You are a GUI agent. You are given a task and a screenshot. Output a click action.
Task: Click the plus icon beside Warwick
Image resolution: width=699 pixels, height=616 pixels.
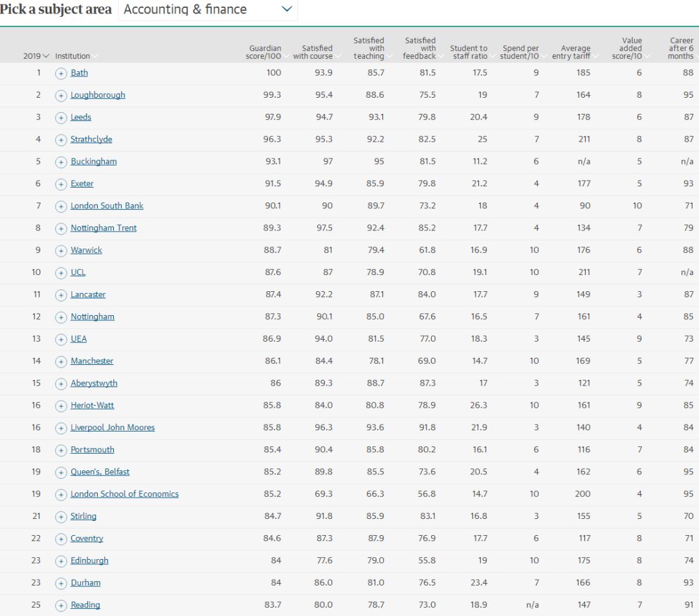tap(61, 251)
